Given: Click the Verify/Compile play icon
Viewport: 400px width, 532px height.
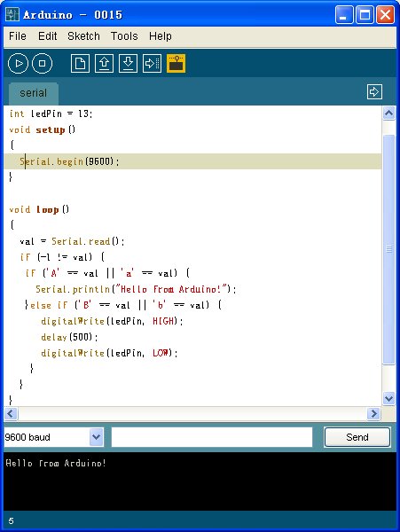Looking at the screenshot, I should click(x=18, y=64).
